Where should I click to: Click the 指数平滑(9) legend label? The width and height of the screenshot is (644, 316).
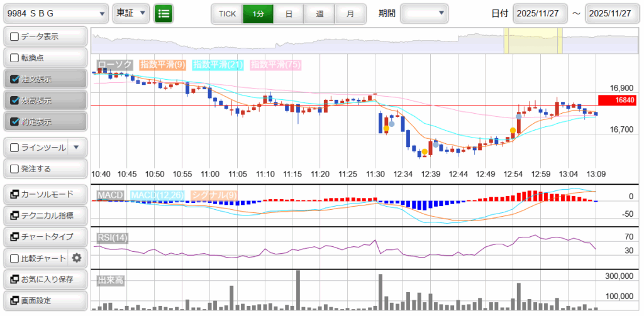pos(162,65)
